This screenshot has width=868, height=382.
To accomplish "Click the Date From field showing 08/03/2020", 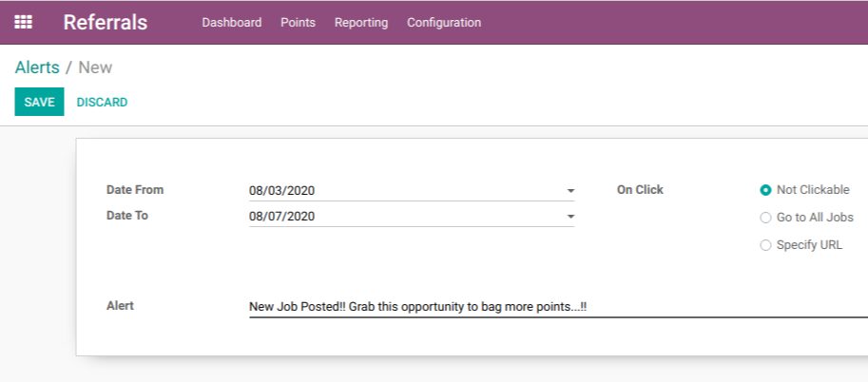I will pos(412,191).
